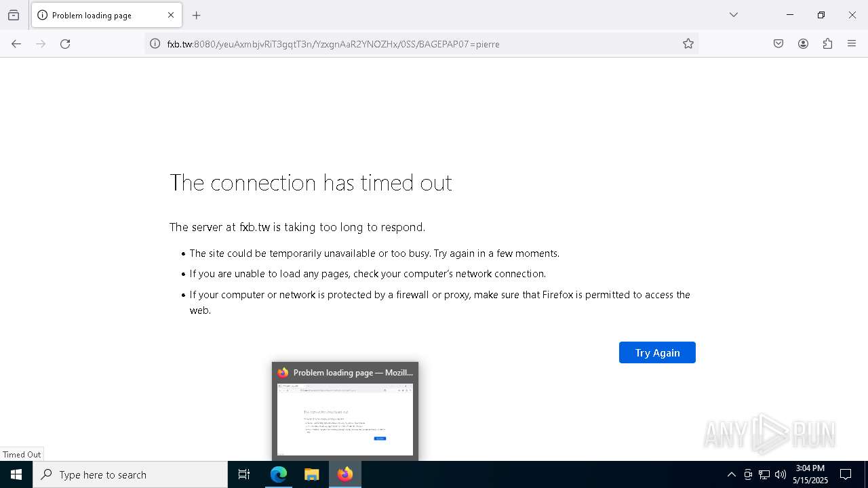Click the 'check your computer's network connection' bullet
The image size is (868, 488).
click(368, 274)
